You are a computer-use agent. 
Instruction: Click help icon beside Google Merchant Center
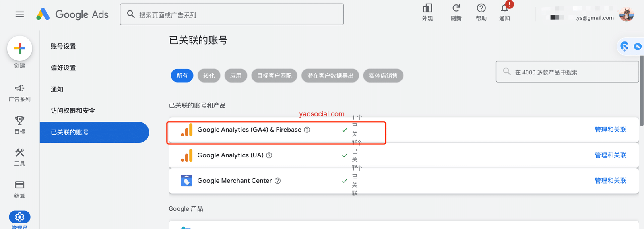point(277,181)
